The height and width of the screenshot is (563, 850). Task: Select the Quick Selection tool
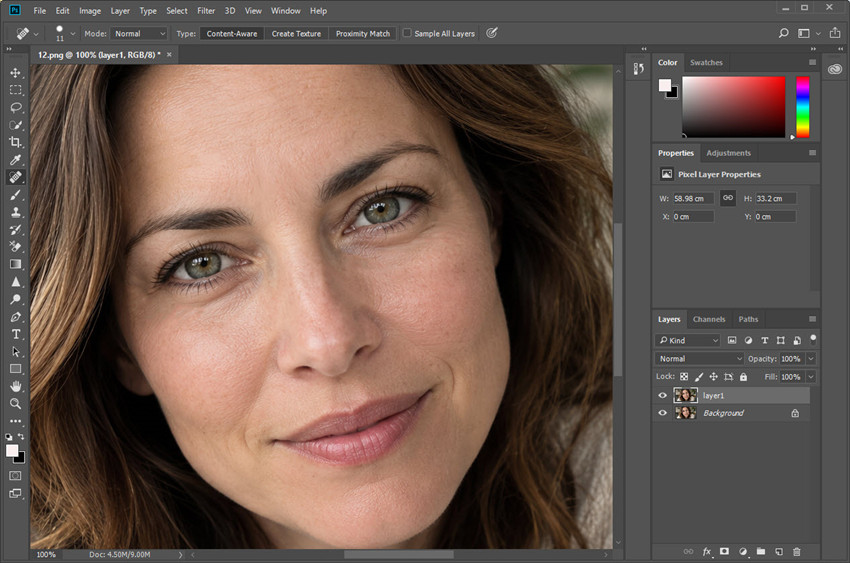pyautogui.click(x=15, y=125)
